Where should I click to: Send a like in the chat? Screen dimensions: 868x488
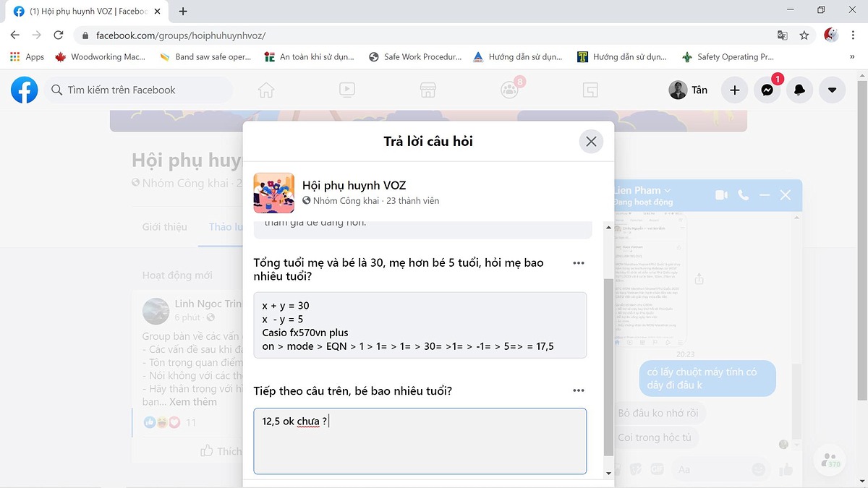[x=786, y=470]
